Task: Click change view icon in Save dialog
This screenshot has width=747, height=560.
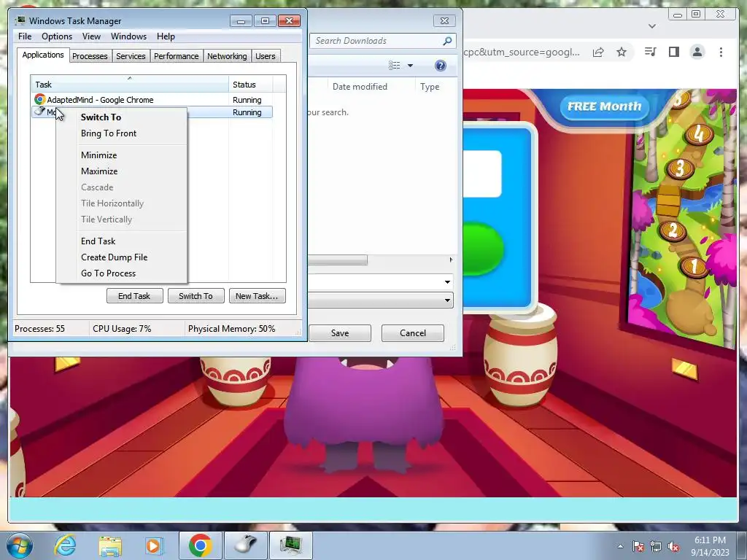Action: pos(395,66)
